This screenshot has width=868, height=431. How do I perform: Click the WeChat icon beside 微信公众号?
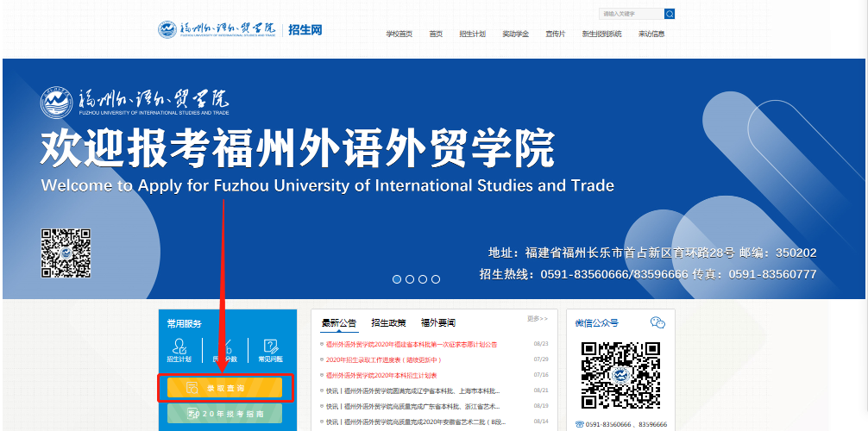pyautogui.click(x=657, y=322)
